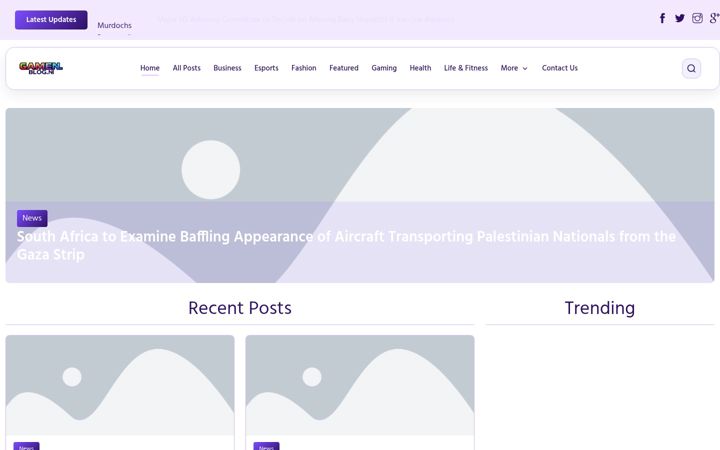Image resolution: width=720 pixels, height=450 pixels.
Task: Click the Latest Updates button
Action: tap(51, 20)
